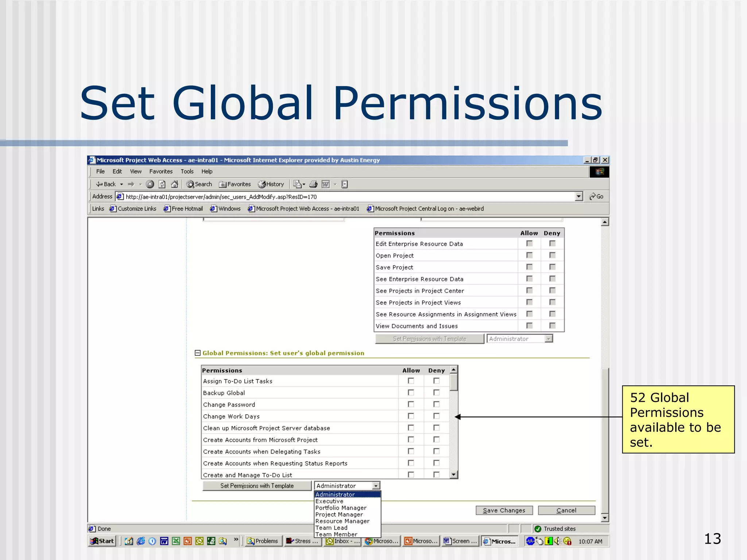Open the address bar dropdown arrow

[579, 197]
